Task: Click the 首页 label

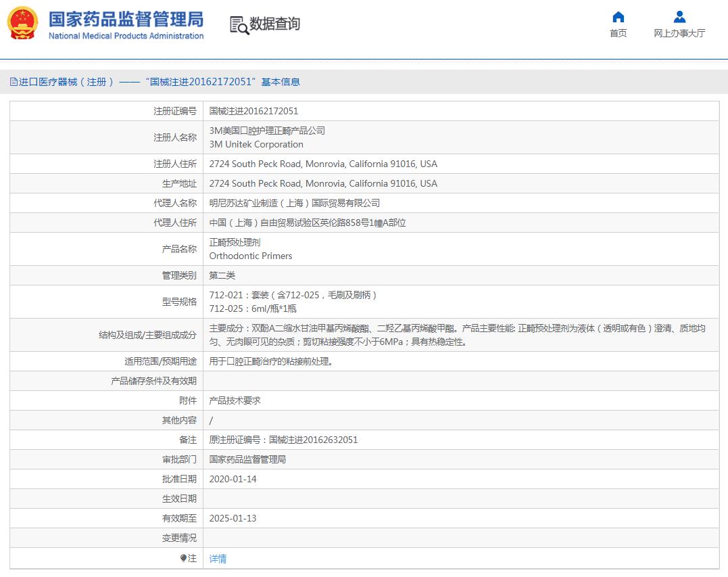Action: [x=618, y=33]
